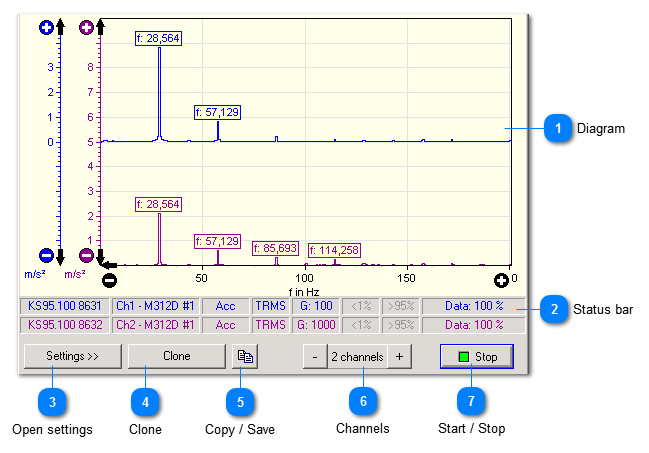This screenshot has width=649, height=453.
Task: Click the purple f: 85,693 peak marker
Action: (276, 247)
